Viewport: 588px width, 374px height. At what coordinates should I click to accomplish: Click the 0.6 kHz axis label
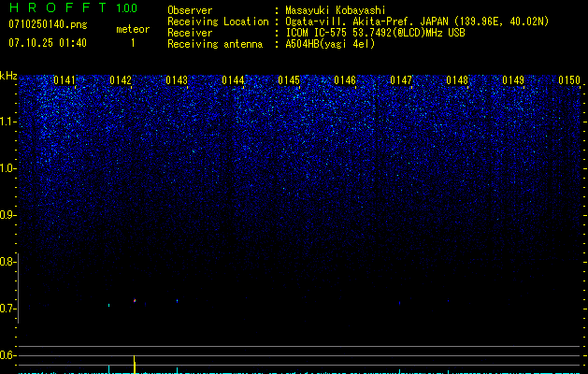tap(7, 355)
